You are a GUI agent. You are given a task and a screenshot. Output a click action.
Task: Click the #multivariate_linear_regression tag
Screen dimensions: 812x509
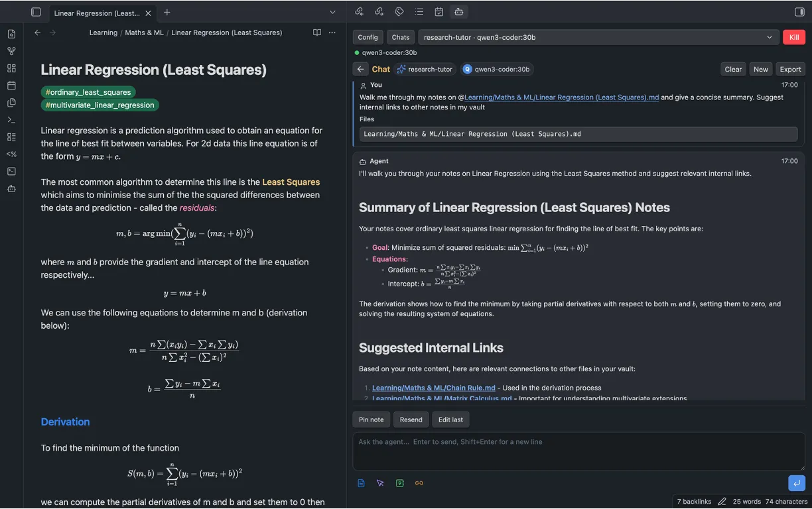tap(100, 105)
